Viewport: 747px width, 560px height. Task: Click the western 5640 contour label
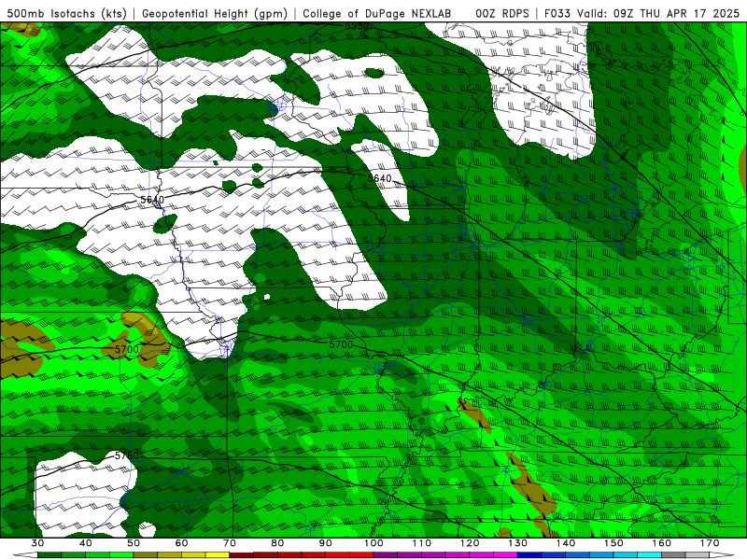tap(152, 200)
